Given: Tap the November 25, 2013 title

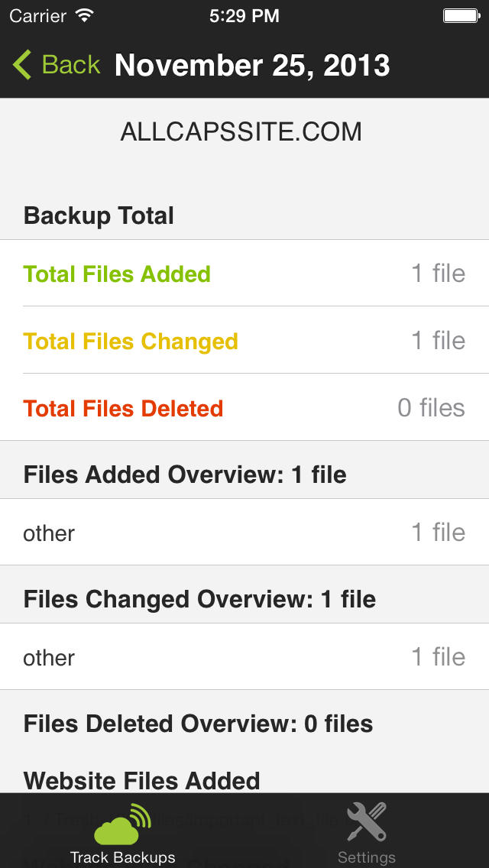Looking at the screenshot, I should [253, 65].
